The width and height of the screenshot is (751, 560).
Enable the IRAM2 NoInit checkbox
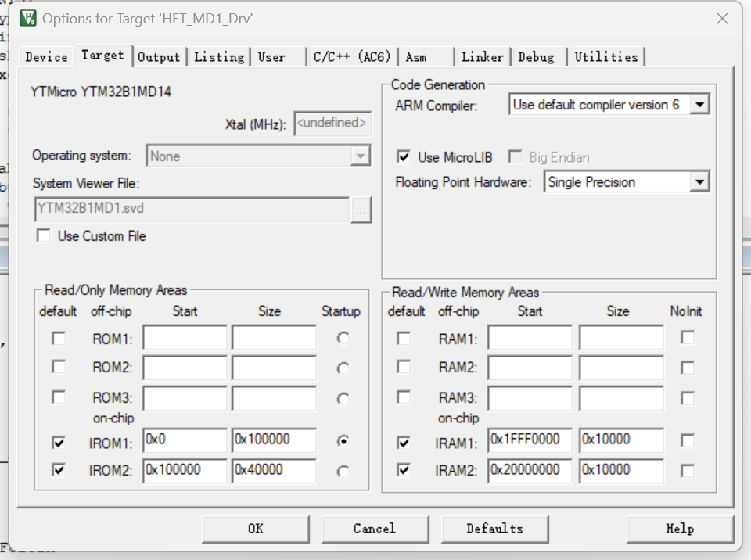click(688, 471)
